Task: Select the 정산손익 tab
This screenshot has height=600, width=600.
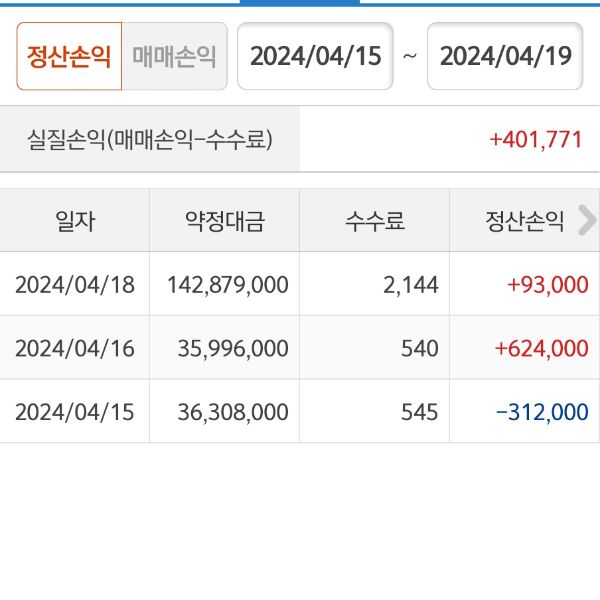Action: tap(69, 56)
